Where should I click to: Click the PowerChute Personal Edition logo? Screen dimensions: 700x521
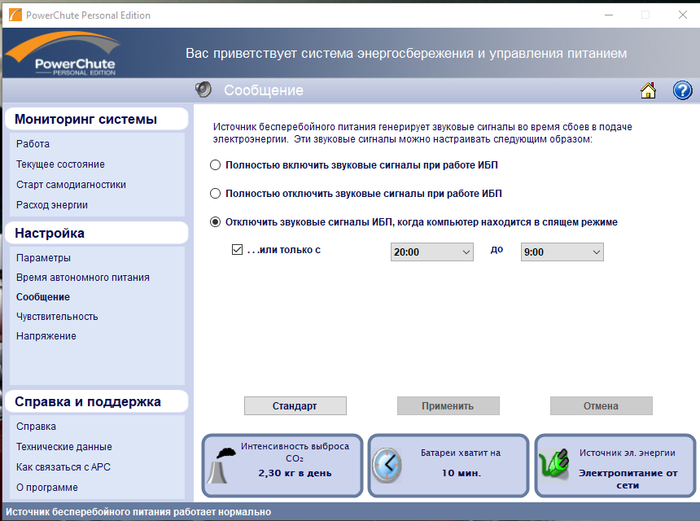pyautogui.click(x=63, y=54)
